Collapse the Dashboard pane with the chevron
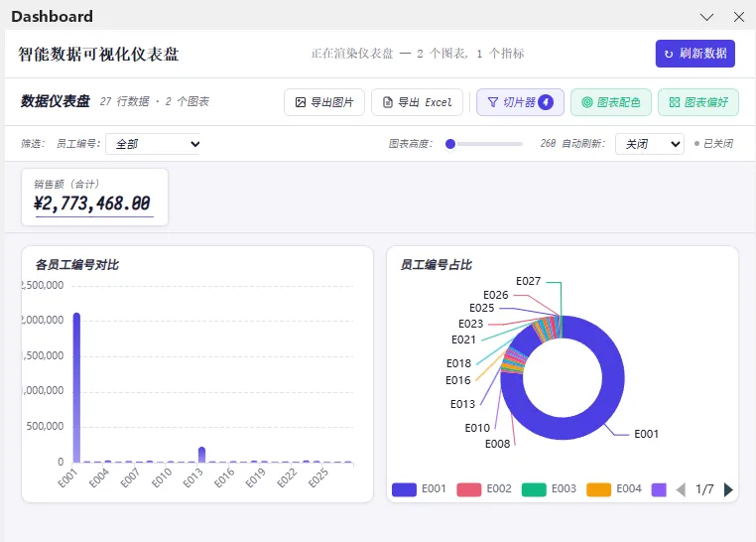Screen dimensions: 756x542 click(x=706, y=17)
